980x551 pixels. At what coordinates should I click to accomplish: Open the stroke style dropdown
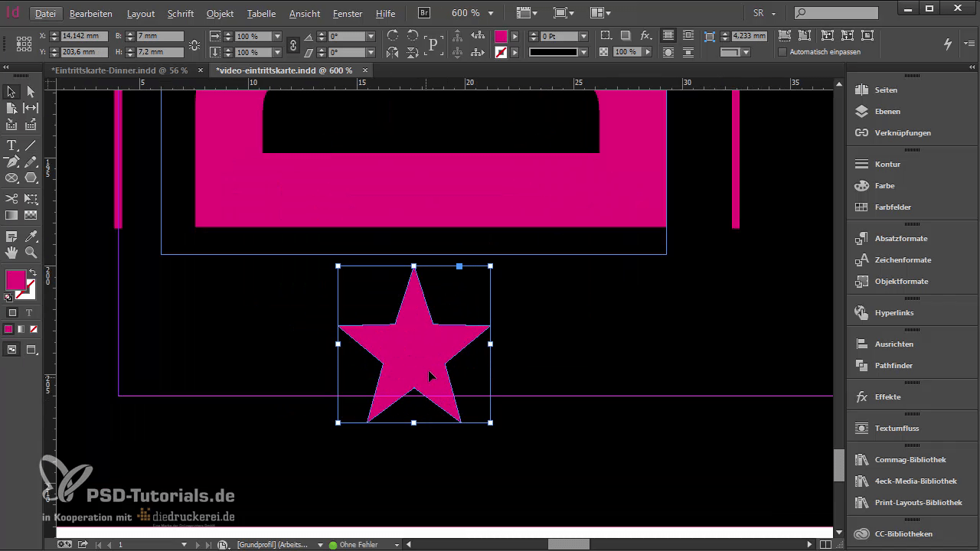(584, 52)
